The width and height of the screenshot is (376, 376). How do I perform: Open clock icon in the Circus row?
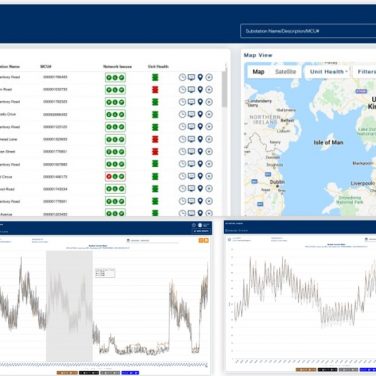click(182, 176)
